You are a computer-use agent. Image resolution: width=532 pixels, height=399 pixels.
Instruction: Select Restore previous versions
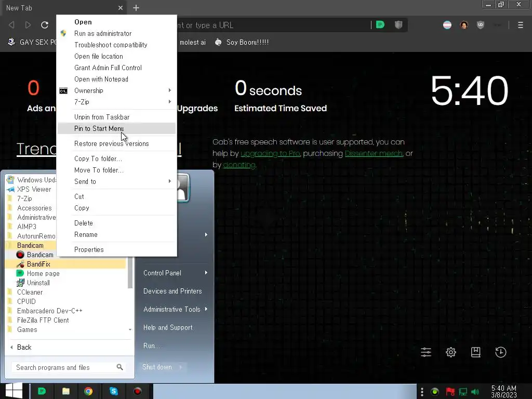coord(117,143)
